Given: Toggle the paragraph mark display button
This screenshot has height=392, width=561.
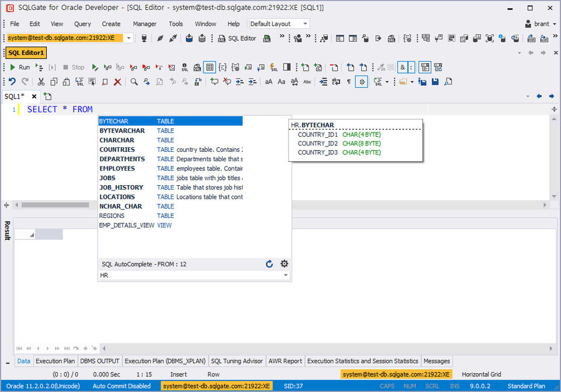Looking at the screenshot, I should click(349, 82).
